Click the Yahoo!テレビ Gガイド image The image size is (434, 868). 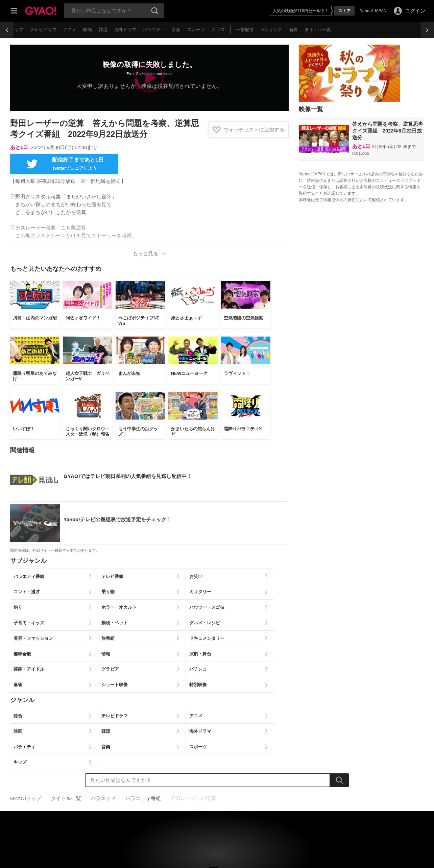tap(35, 523)
